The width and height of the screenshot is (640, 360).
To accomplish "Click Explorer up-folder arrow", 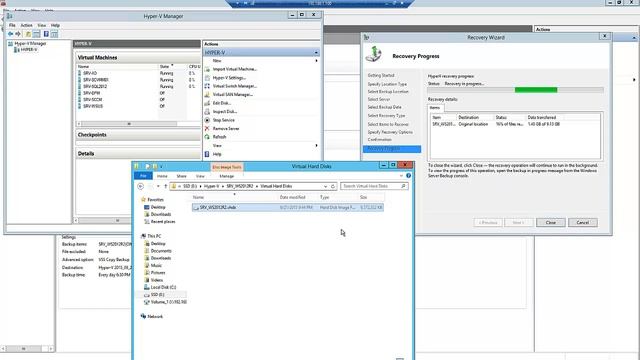I will [x=166, y=186].
